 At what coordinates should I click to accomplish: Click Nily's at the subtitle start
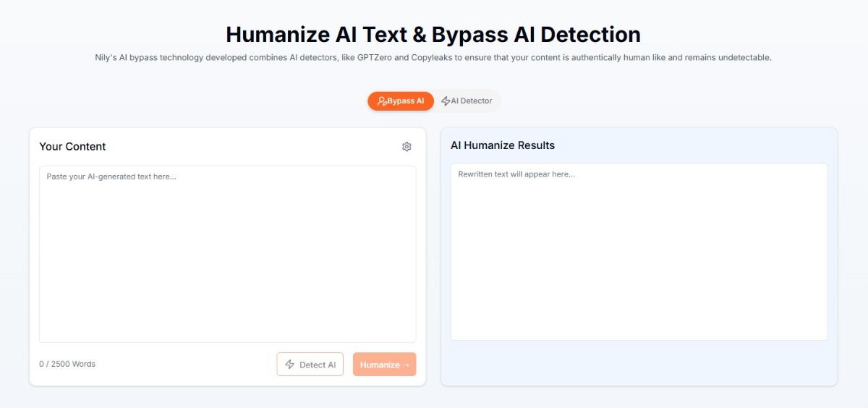click(108, 57)
